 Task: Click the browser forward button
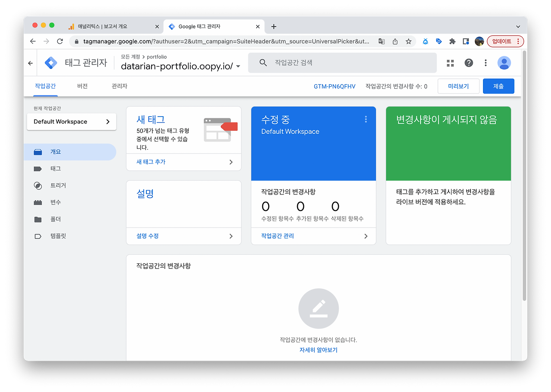tap(46, 41)
